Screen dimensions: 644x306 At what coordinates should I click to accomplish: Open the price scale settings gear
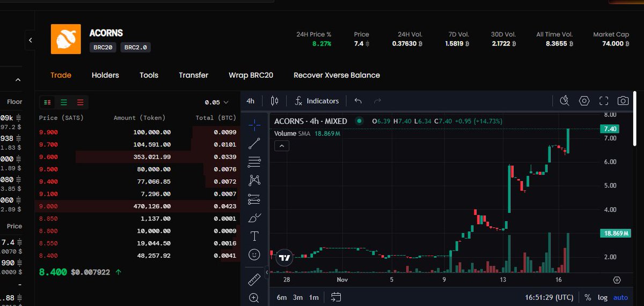coord(617,280)
